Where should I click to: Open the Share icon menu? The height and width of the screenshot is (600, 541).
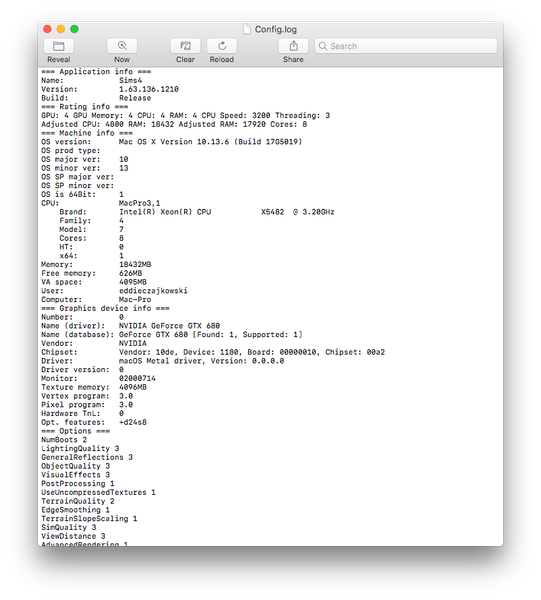pyautogui.click(x=293, y=46)
